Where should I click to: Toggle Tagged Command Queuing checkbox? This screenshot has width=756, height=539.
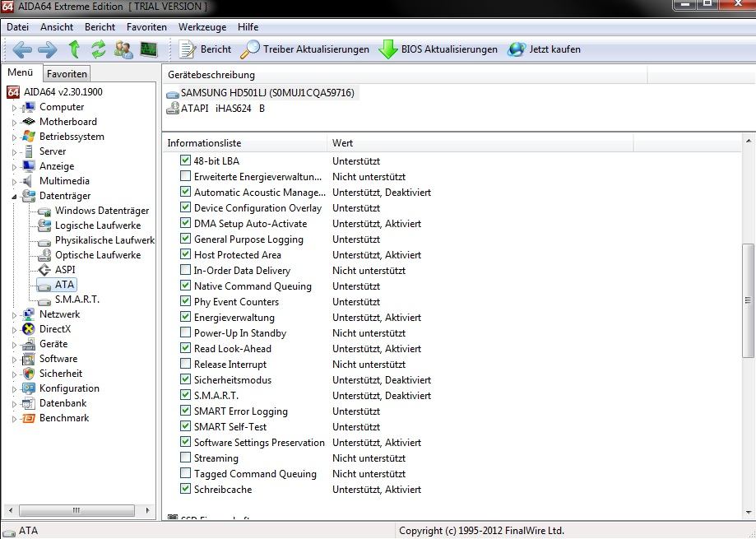pyautogui.click(x=185, y=473)
